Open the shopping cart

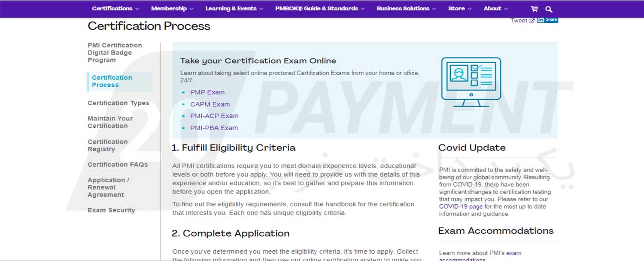coord(534,9)
